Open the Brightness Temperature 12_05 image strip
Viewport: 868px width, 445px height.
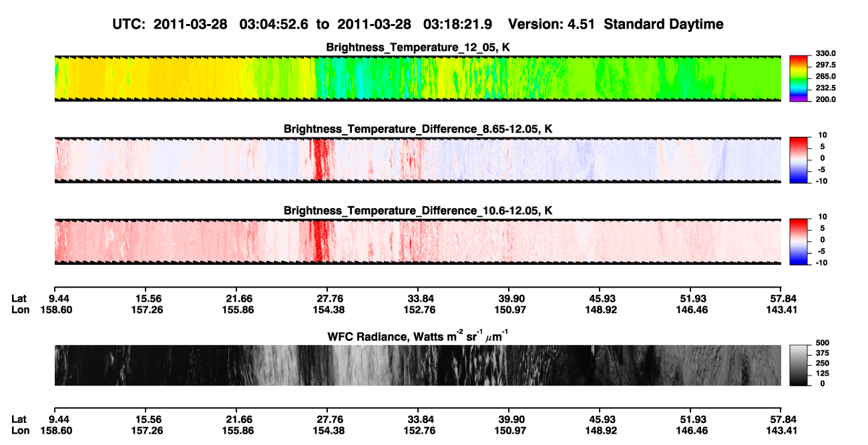click(417, 78)
